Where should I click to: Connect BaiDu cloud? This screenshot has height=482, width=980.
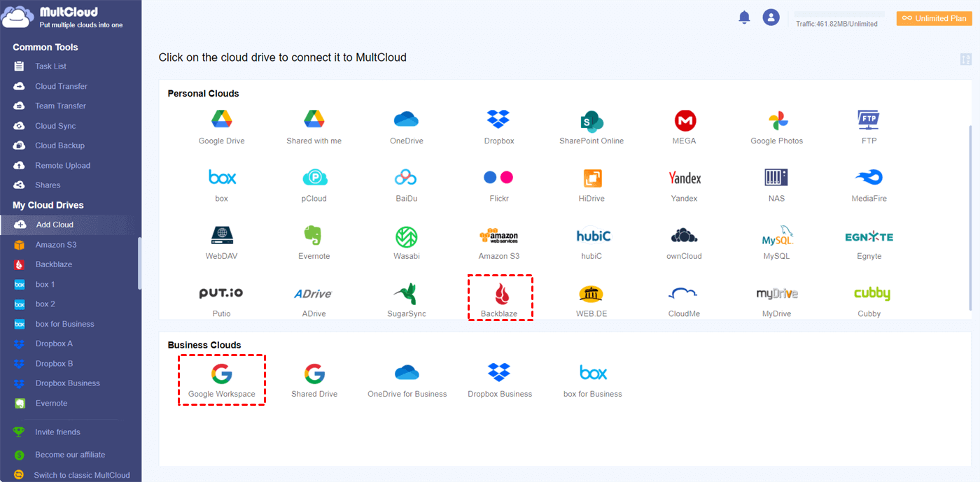coord(406,185)
